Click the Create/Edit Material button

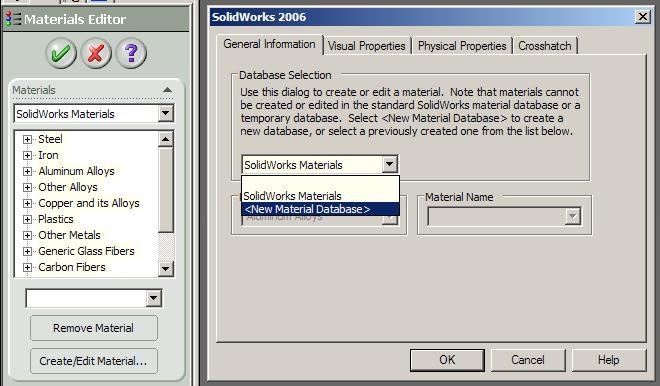(93, 361)
